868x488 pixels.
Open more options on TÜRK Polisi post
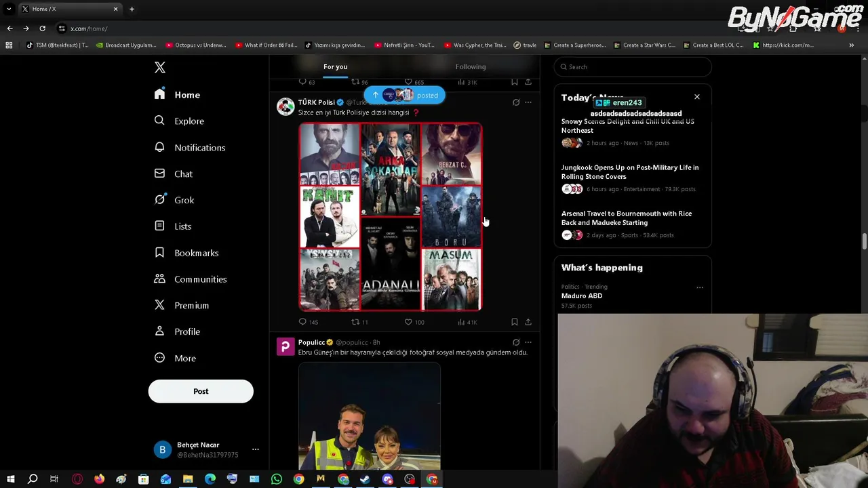pos(528,102)
